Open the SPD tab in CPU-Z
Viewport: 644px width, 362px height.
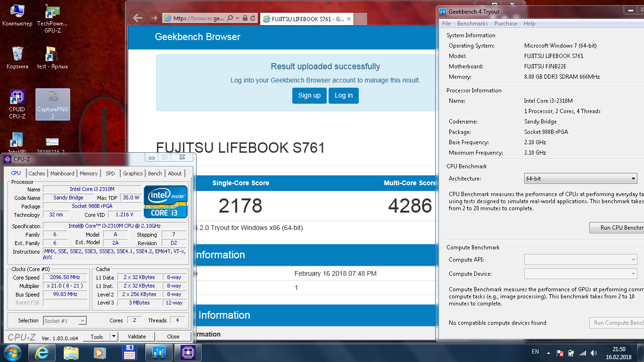point(110,173)
